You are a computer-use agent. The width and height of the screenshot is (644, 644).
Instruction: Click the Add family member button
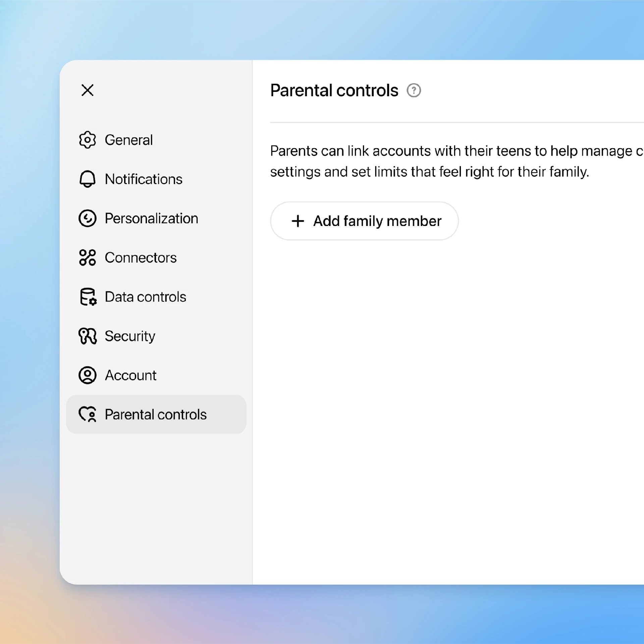(x=364, y=221)
